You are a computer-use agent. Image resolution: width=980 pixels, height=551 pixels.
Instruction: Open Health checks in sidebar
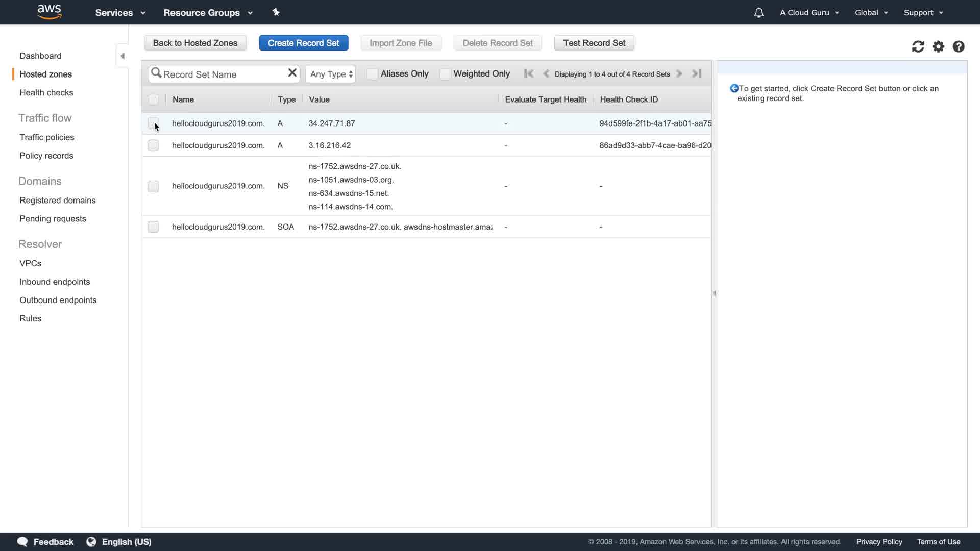tap(46, 92)
